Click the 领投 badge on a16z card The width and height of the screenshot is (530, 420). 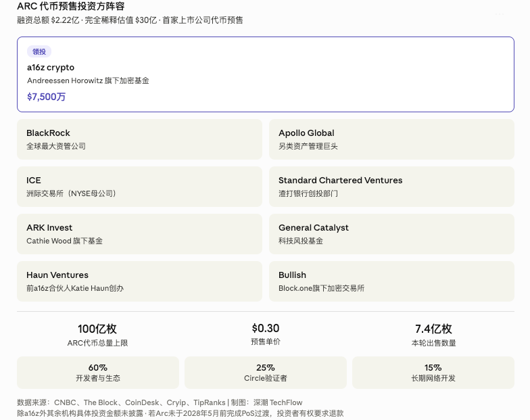tap(39, 51)
